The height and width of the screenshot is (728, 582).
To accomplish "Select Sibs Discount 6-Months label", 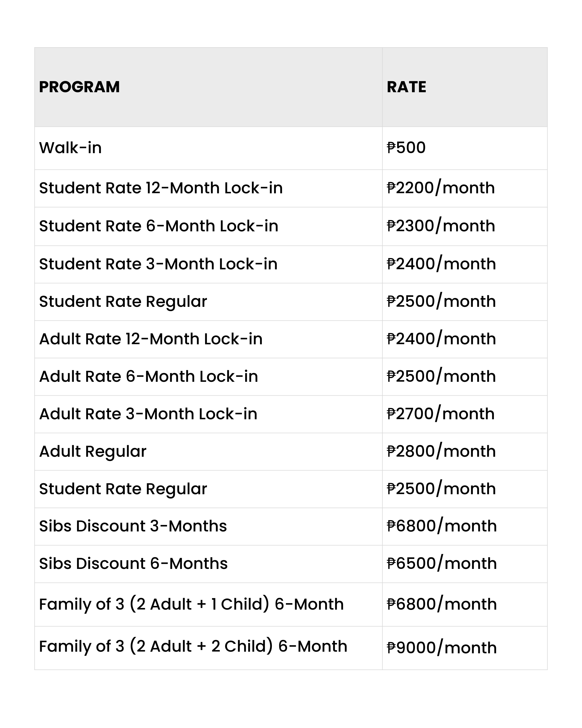I will tap(133, 564).
